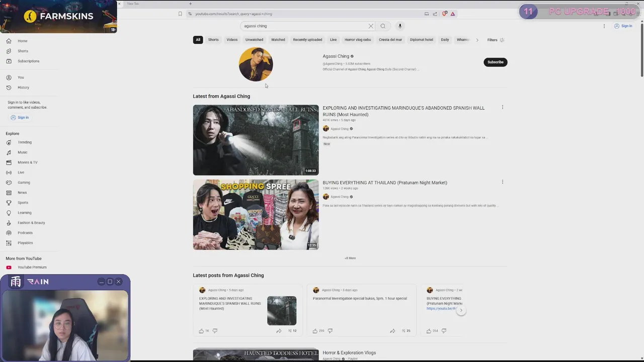Select the Diplomat hotel chip

click(422, 40)
